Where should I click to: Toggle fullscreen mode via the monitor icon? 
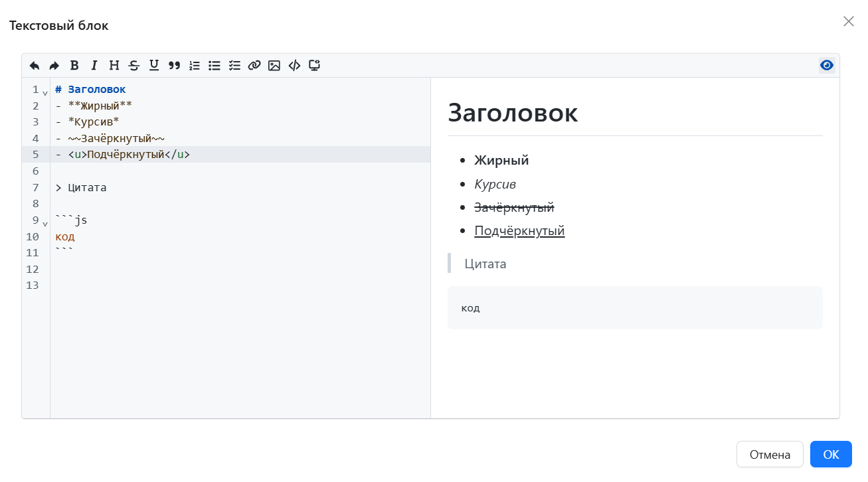[315, 65]
